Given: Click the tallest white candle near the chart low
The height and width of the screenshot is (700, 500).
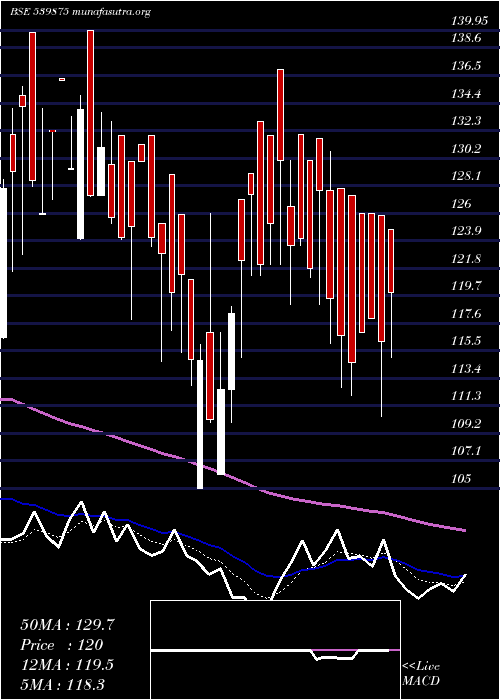Looking at the screenshot, I should 200,424.
